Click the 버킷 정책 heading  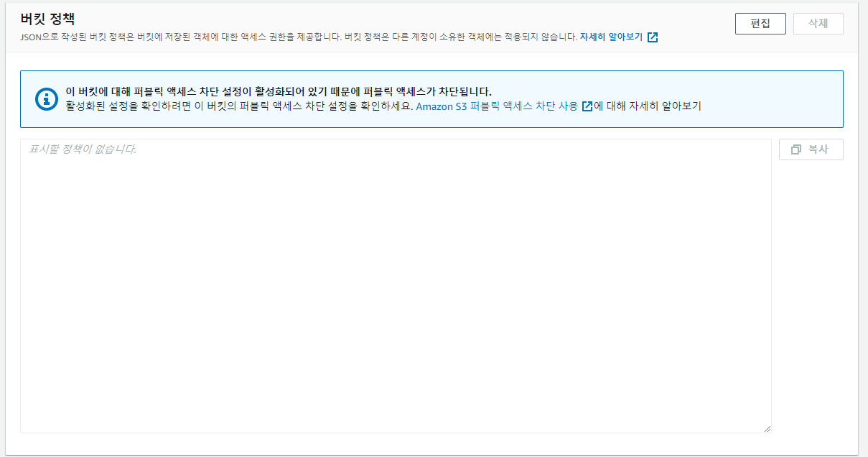[47, 19]
